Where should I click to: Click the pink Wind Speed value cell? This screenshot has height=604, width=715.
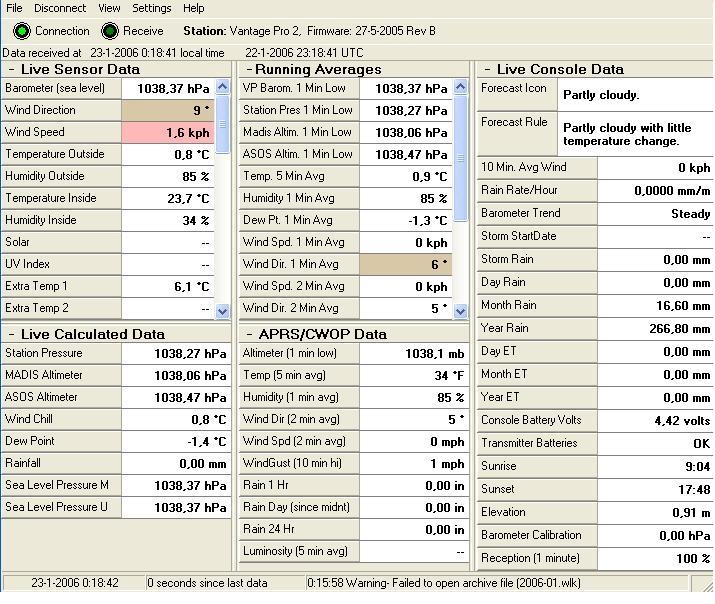(168, 132)
